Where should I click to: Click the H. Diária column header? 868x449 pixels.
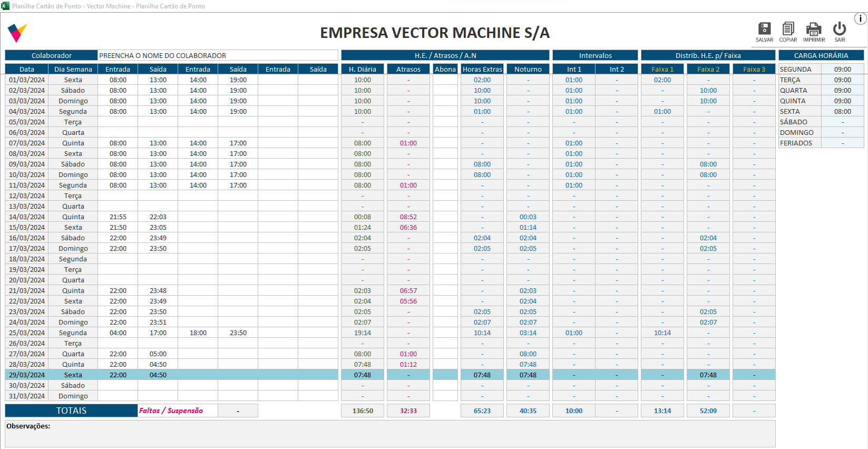pos(363,69)
